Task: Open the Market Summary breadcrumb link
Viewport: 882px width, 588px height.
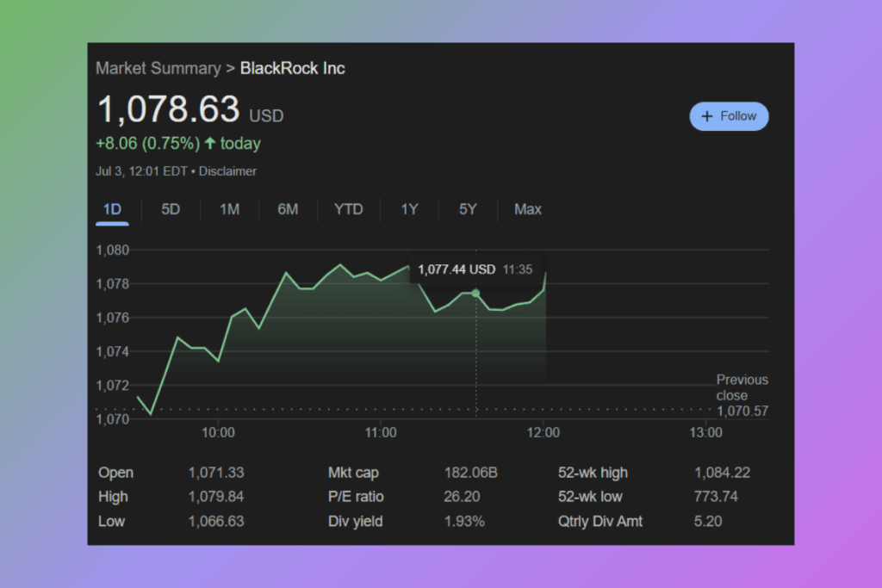Action: tap(158, 68)
